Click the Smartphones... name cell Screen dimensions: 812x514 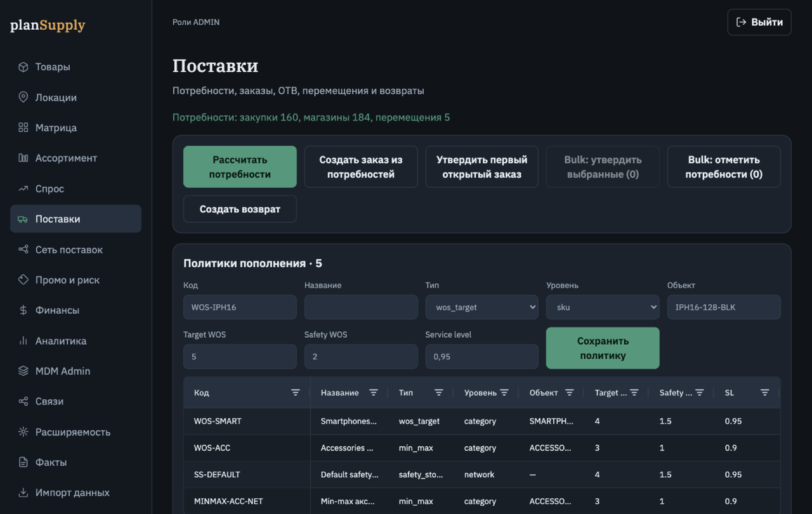(x=350, y=421)
